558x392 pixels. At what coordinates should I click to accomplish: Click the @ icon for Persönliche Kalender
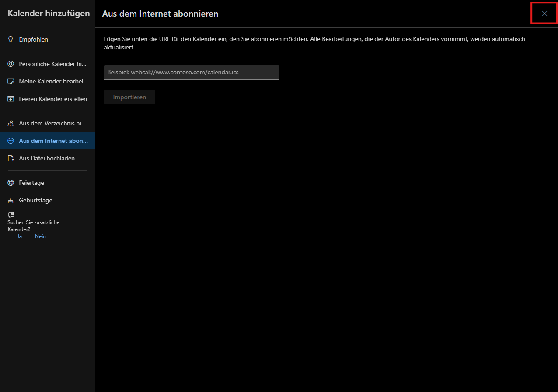(11, 64)
